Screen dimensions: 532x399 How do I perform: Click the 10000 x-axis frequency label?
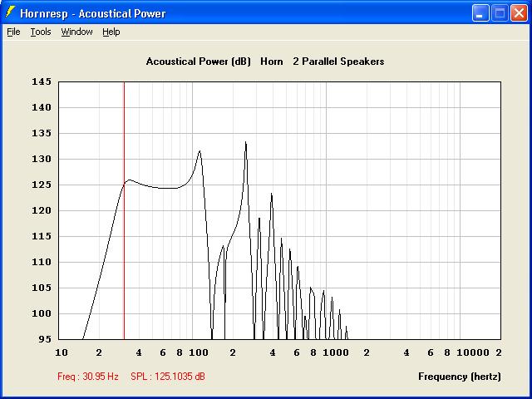[x=473, y=352]
